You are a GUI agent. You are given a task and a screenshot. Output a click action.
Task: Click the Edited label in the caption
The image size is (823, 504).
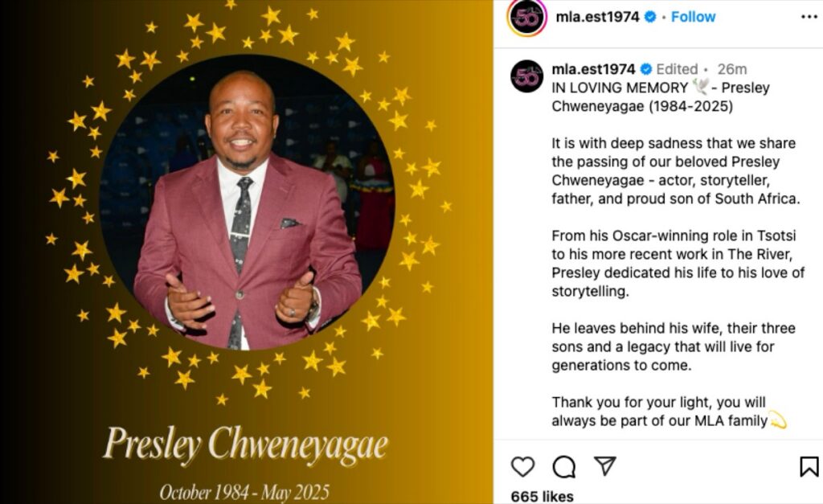pos(677,69)
